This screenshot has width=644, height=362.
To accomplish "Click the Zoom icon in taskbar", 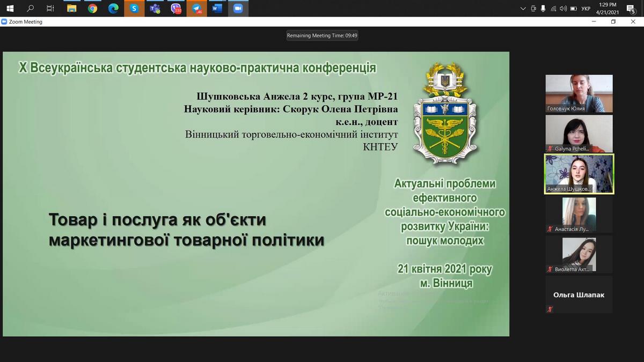I will point(238,8).
